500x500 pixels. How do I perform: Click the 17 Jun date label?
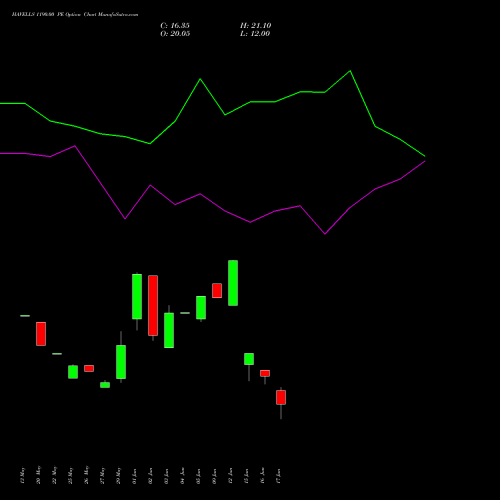(x=279, y=476)
